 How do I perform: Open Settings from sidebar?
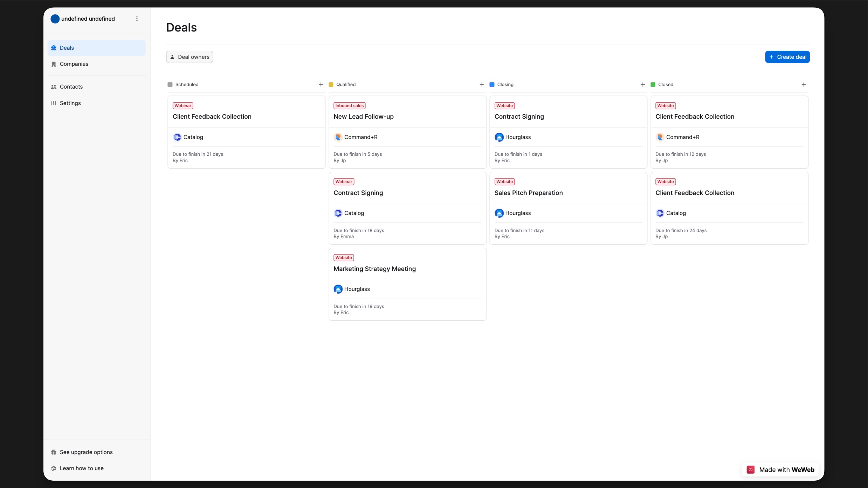pos(70,103)
